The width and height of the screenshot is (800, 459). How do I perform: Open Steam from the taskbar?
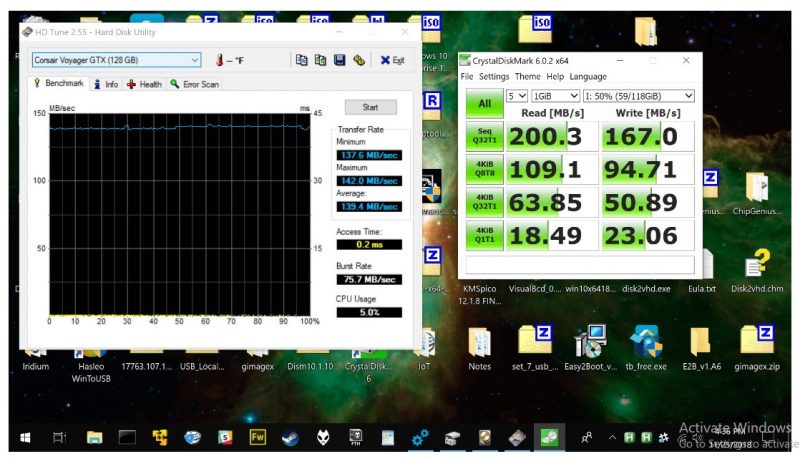[290, 438]
